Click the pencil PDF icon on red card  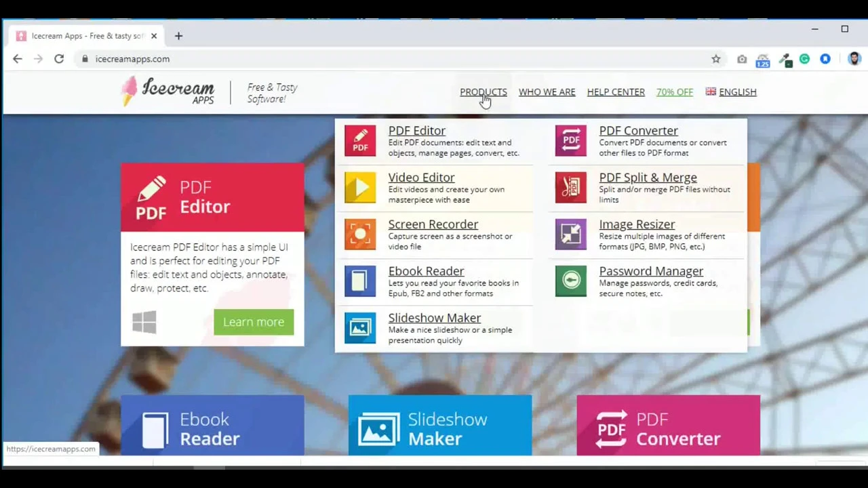(x=151, y=197)
